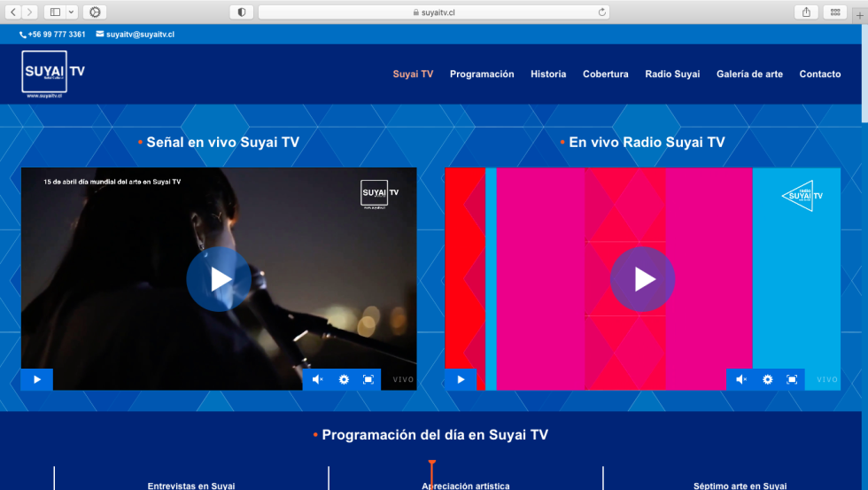
Task: Reload the page with the refresh icon
Action: 601,12
